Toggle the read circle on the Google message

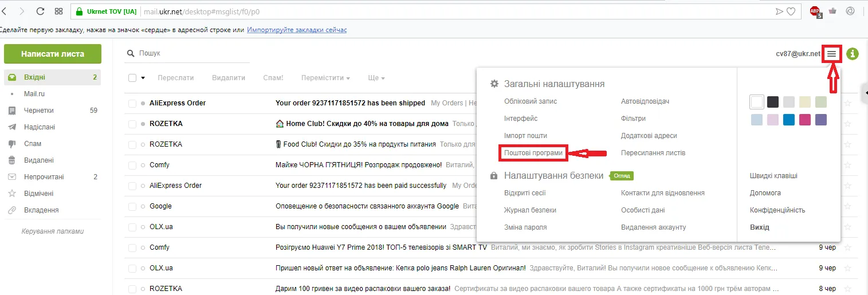[143, 206]
